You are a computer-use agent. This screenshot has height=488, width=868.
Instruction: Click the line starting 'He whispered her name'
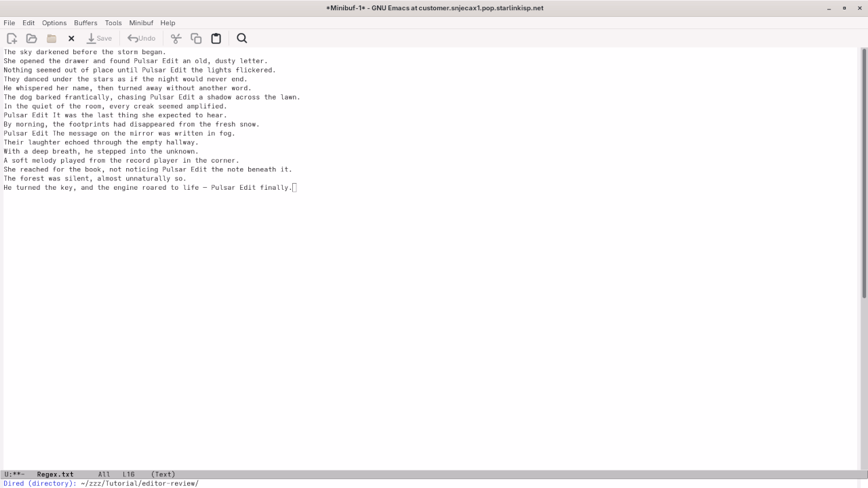127,88
